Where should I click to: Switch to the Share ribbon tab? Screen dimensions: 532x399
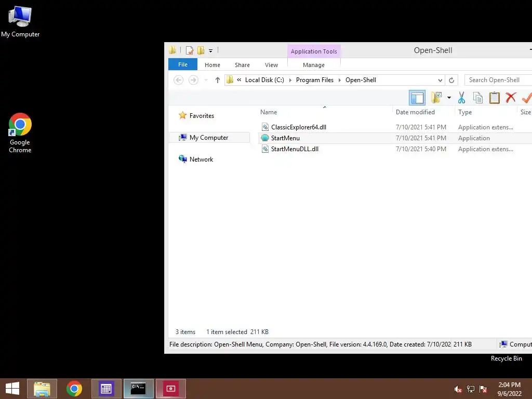[x=242, y=65]
